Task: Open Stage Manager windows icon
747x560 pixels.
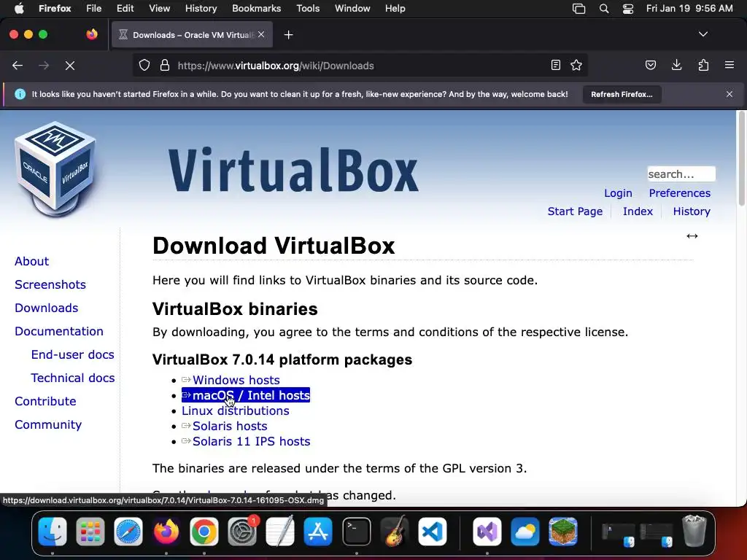Action: (578, 9)
